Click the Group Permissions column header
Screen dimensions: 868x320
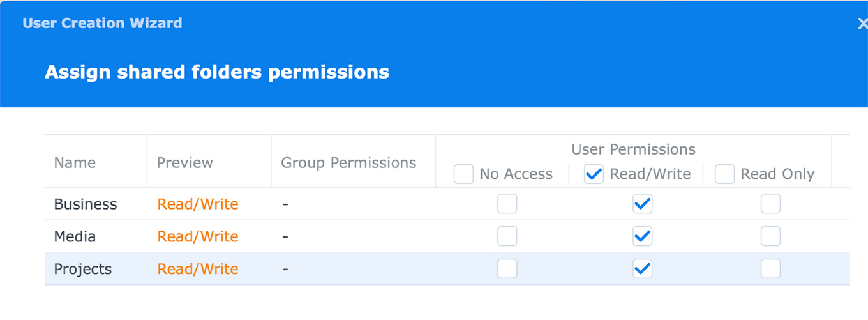348,163
